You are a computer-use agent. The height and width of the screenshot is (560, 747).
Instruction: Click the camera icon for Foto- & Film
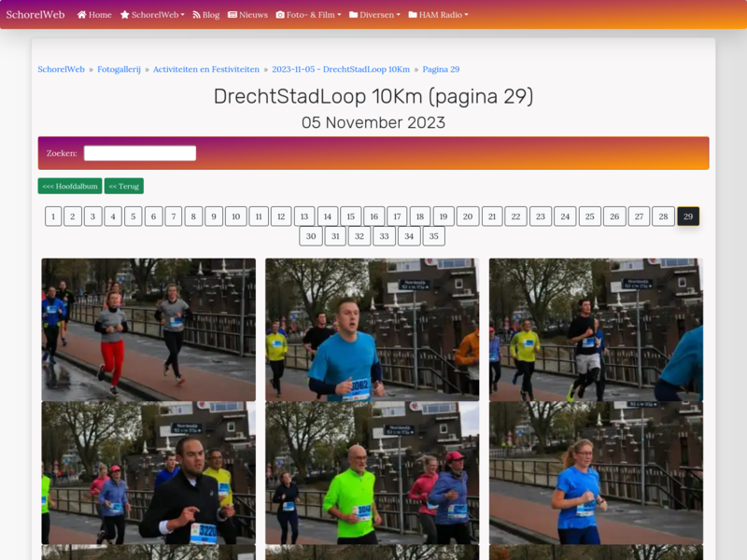click(280, 15)
